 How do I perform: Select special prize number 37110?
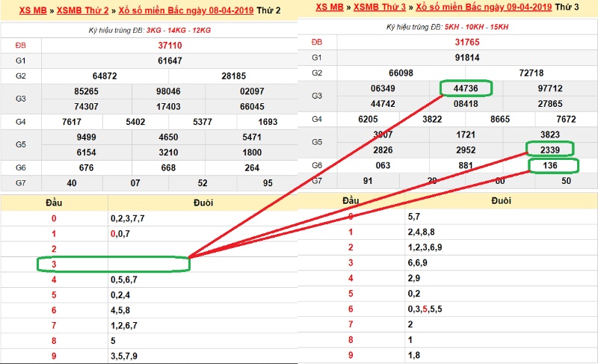170,46
